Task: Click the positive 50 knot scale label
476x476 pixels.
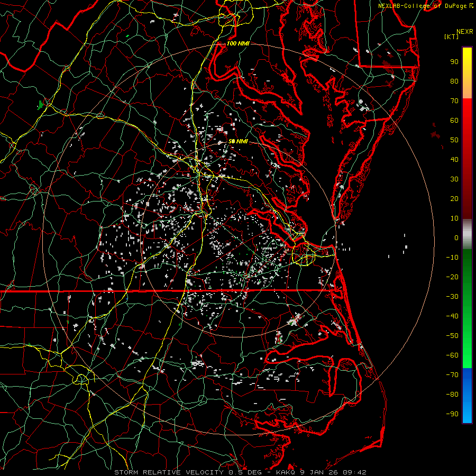Action: 454,140
